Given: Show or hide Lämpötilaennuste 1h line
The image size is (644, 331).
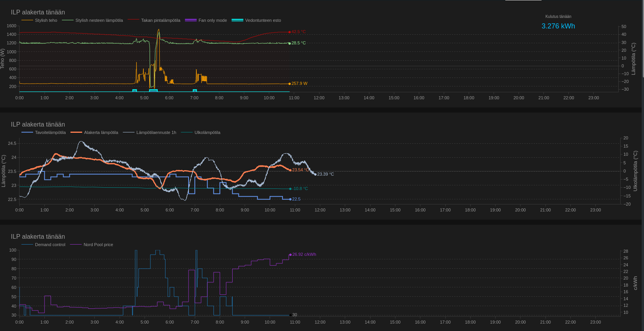Looking at the screenshot, I should tap(156, 132).
